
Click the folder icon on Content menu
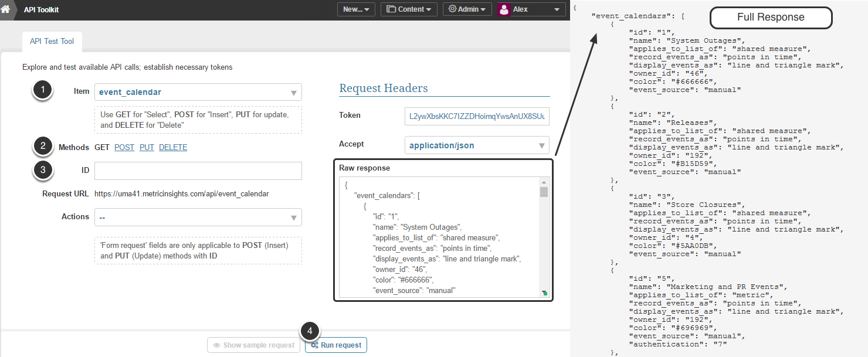point(391,9)
